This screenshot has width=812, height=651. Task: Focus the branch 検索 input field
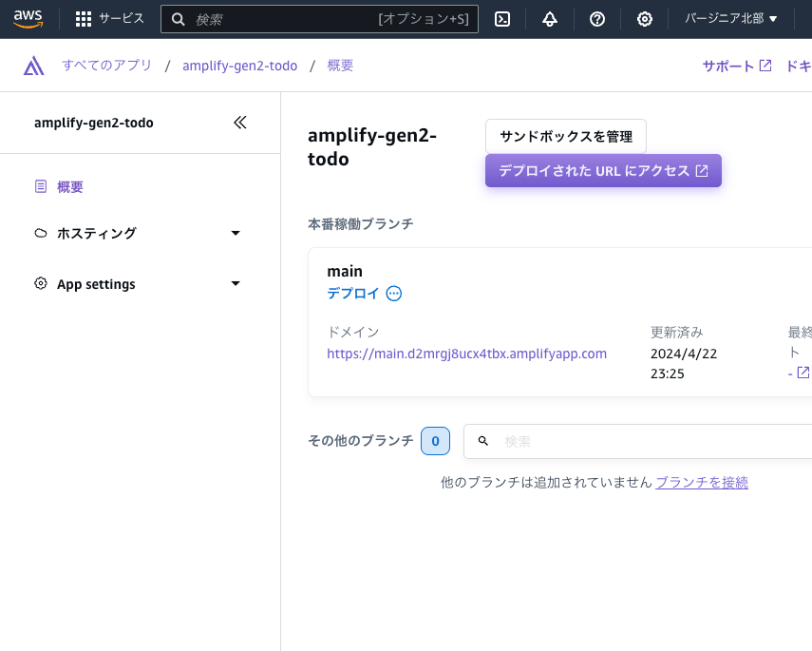click(x=637, y=441)
